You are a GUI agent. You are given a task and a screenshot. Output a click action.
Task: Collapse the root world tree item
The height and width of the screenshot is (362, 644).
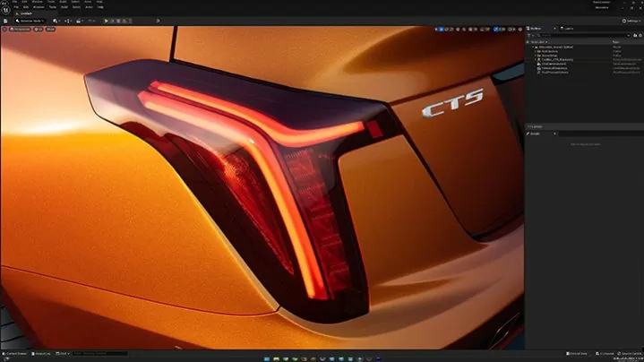[534, 47]
